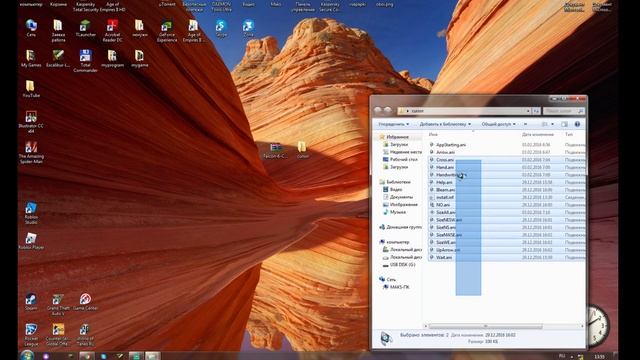640x360 pixels.
Task: Expand Библиотеки in the navigation pane
Action: click(395, 182)
